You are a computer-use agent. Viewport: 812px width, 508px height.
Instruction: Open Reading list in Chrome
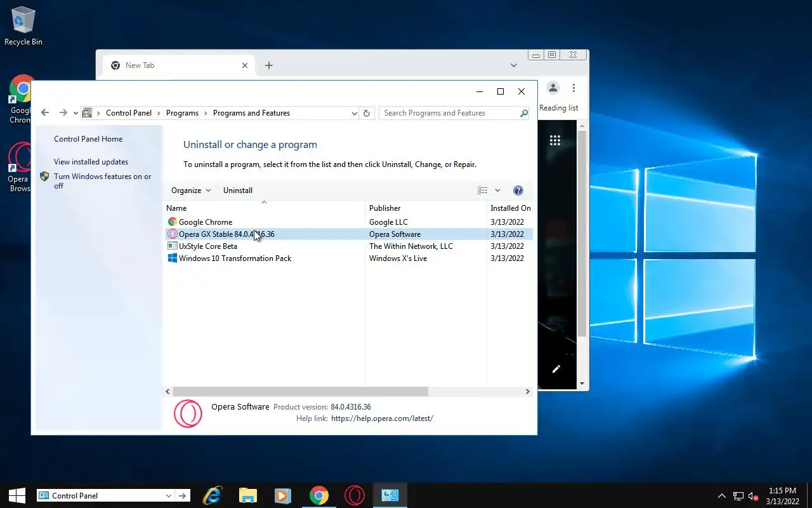558,108
